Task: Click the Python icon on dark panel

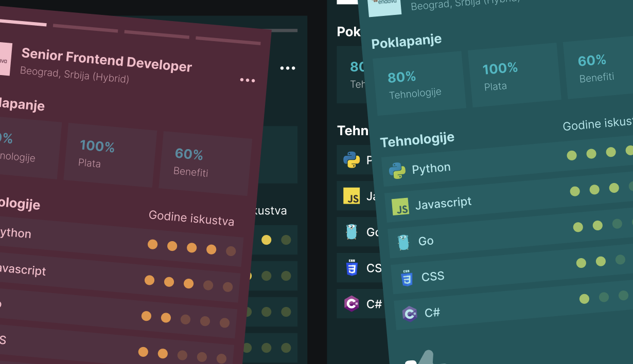Action: [x=351, y=160]
